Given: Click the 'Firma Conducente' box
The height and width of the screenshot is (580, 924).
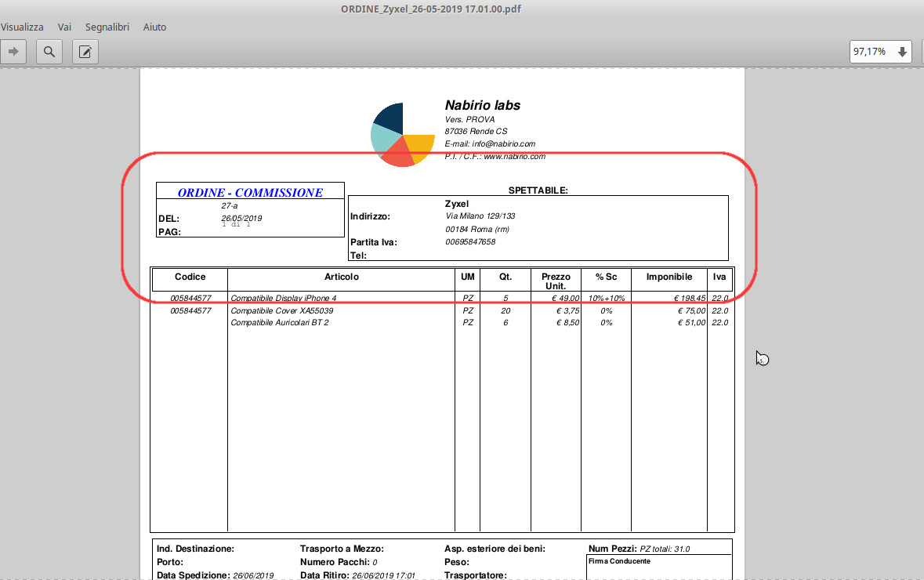Looking at the screenshot, I should tap(659, 568).
